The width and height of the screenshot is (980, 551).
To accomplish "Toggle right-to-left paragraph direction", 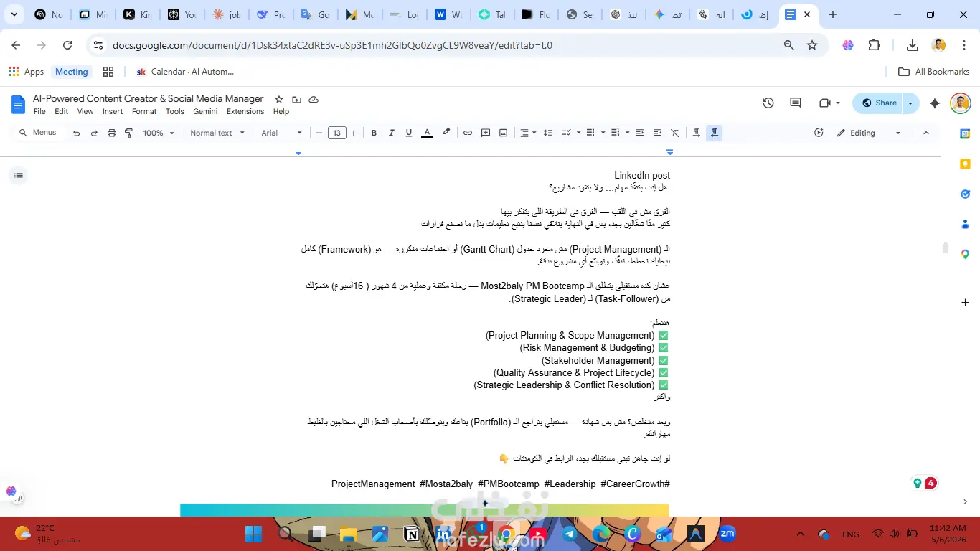I will pos(714,133).
